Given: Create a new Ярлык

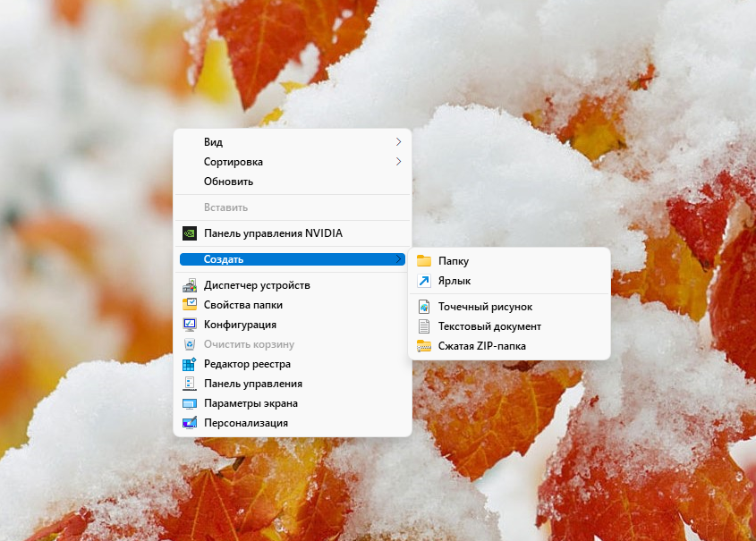Looking at the screenshot, I should click(x=509, y=281).
